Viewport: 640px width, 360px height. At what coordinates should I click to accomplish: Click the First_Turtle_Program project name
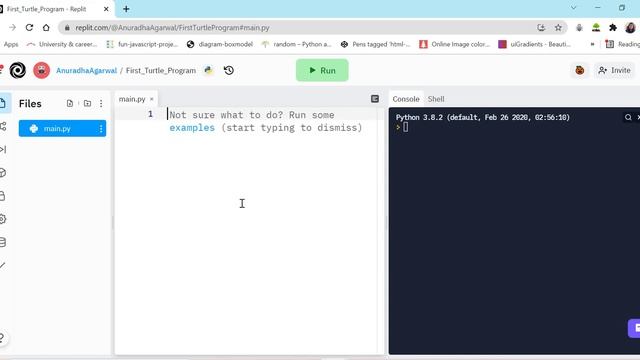point(161,71)
